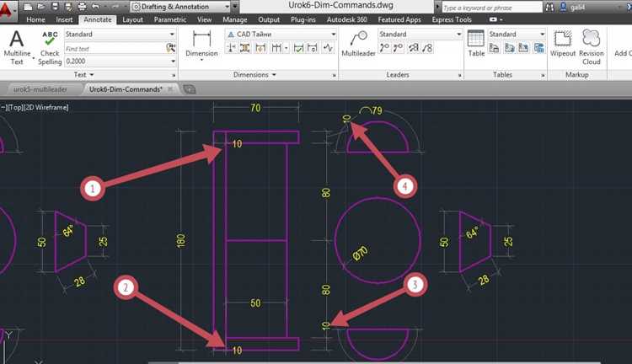This screenshot has height=364, width=632.
Task: Start the Multiline Text tool
Action: click(17, 47)
